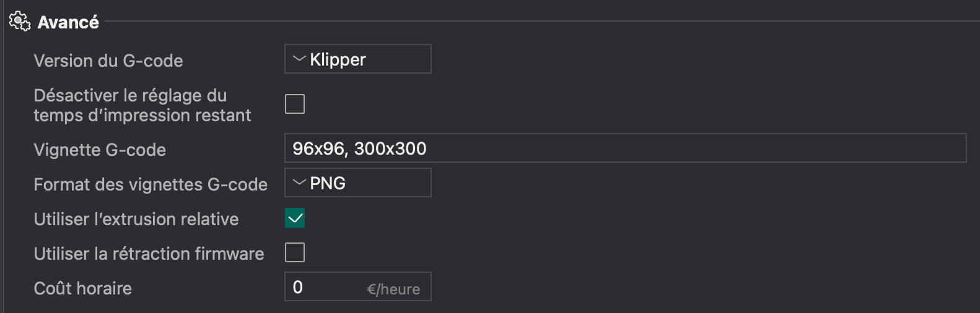Click the Avancé gear icon

pyautogui.click(x=19, y=22)
